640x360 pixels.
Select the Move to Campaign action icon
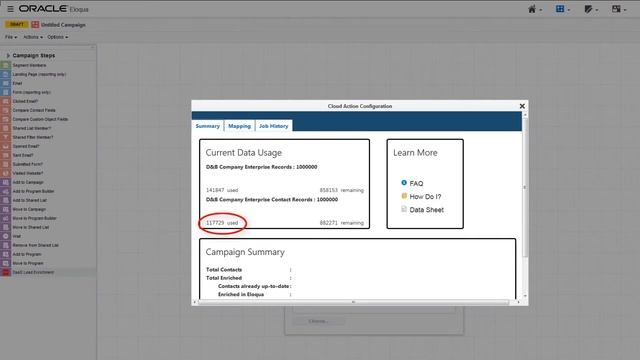[x=6, y=209]
